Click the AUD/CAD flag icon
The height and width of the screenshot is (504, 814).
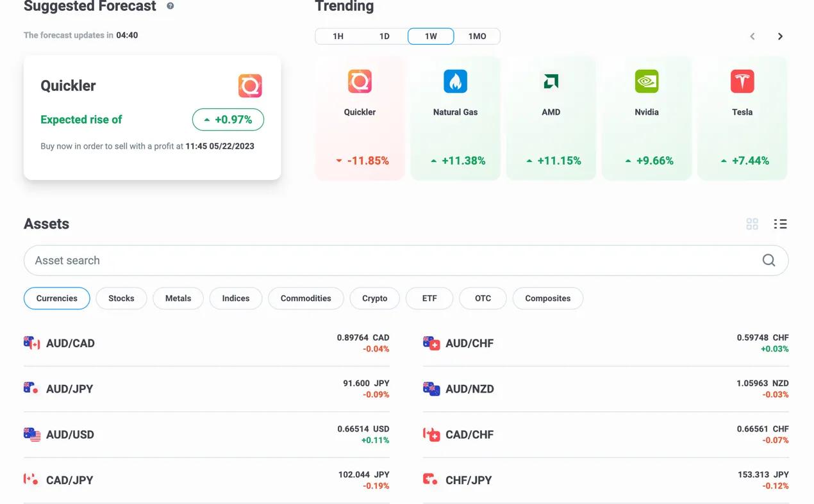(x=31, y=343)
